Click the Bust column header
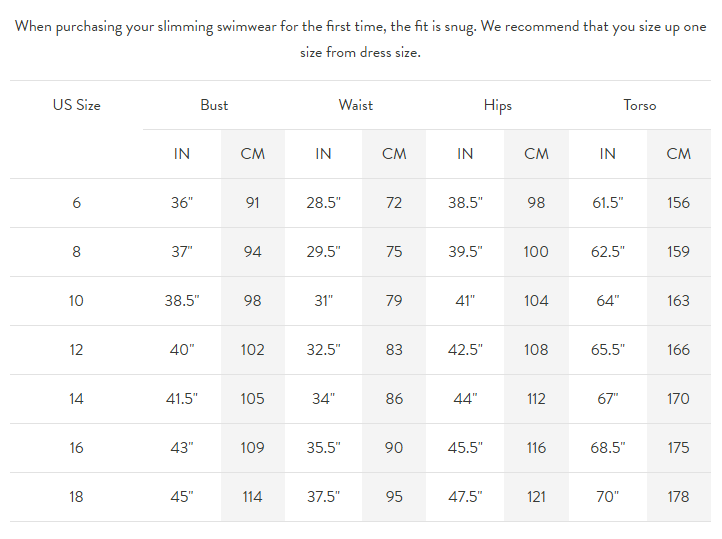This screenshot has width=722, height=539. pos(214,105)
